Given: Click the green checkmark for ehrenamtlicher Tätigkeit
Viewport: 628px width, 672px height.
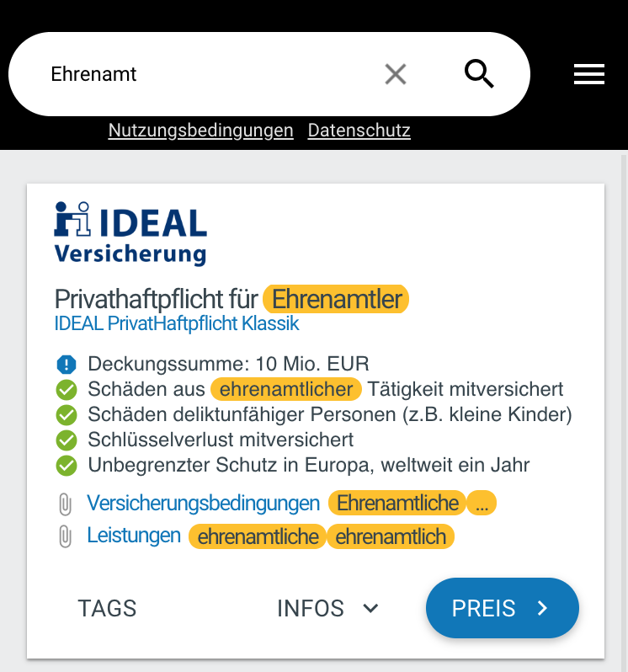Looking at the screenshot, I should [67, 390].
